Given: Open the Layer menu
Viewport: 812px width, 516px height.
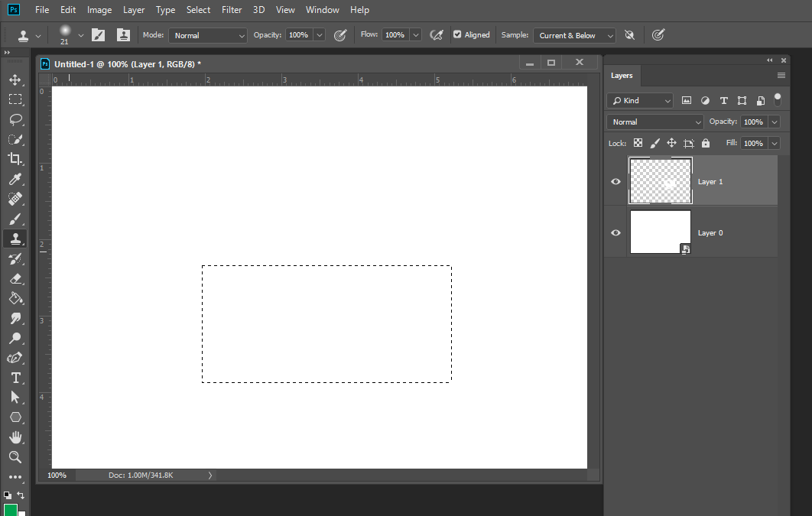Looking at the screenshot, I should [x=134, y=10].
